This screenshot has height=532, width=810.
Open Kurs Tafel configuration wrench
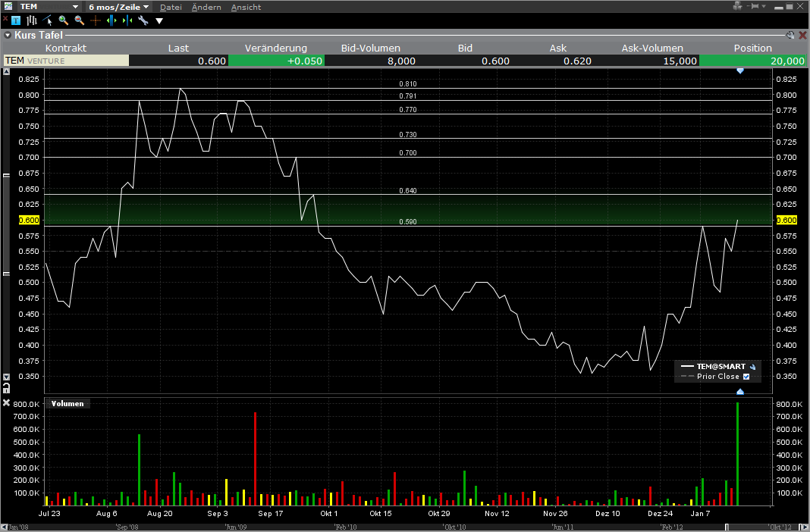[790, 35]
